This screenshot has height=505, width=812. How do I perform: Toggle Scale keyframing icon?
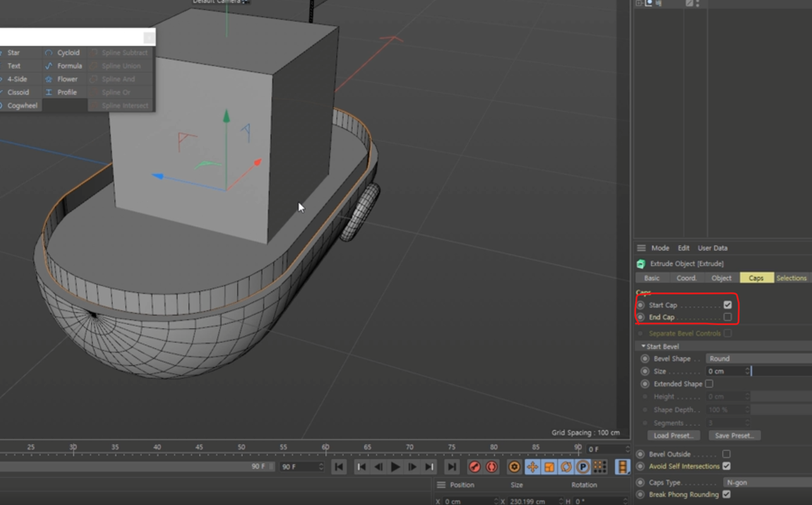click(x=549, y=467)
